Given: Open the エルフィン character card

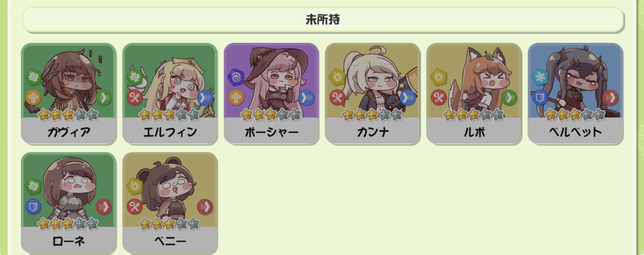Looking at the screenshot, I should (170, 94).
